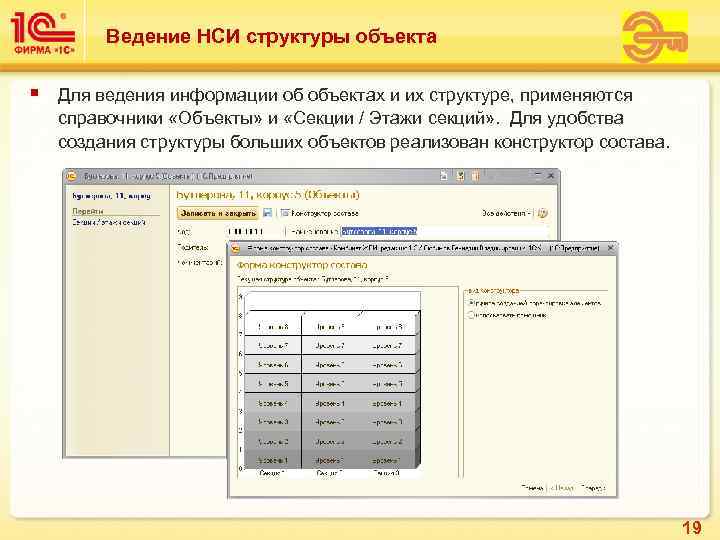720x540 pixels.
Task: Close the Форма конструктор состава window
Action: click(611, 248)
